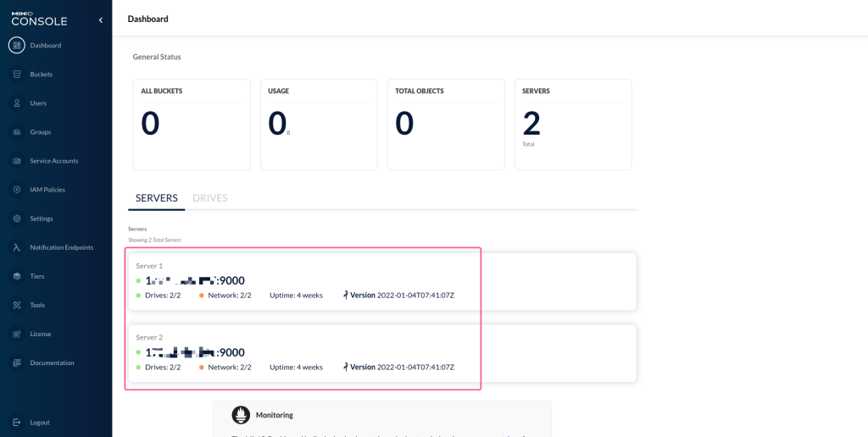The height and width of the screenshot is (437, 868).
Task: Open the Documentation menu item
Action: coord(52,362)
